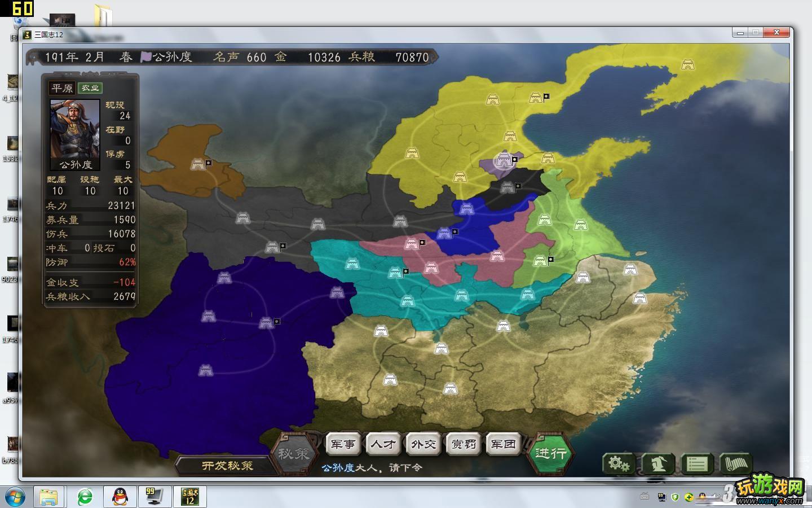Select the flagged city in the cyan territory
Screen dimensions: 812x508
[x=395, y=273]
